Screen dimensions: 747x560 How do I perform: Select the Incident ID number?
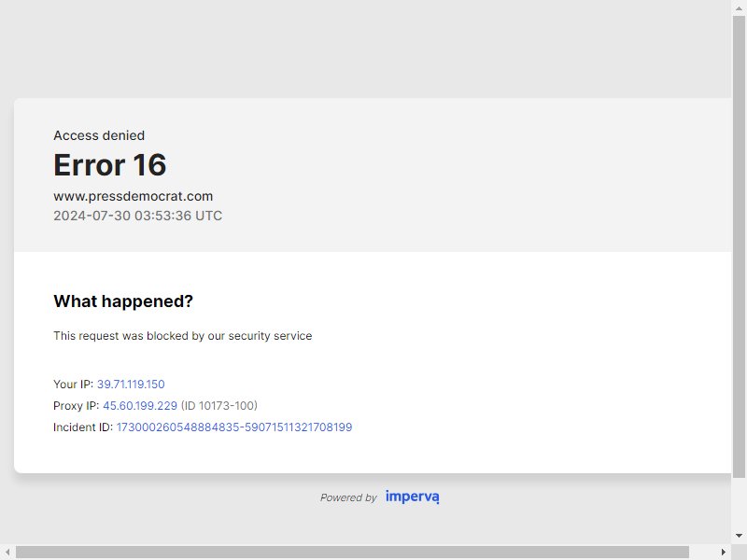click(234, 427)
